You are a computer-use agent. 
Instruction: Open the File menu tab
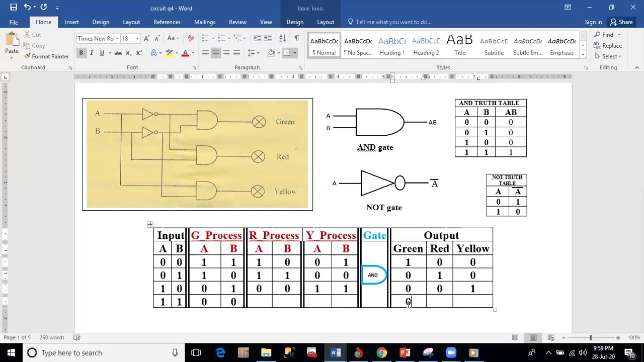click(14, 22)
